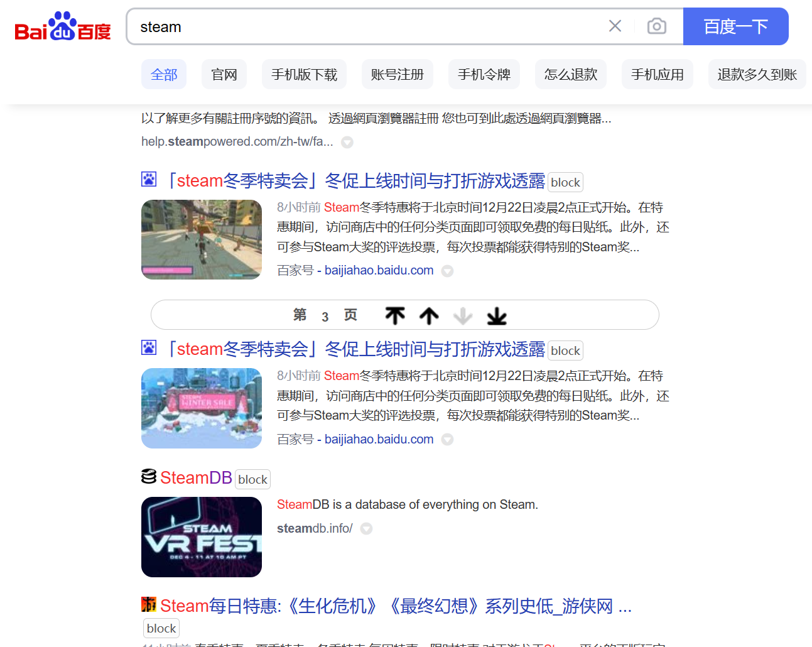
Task: Click the 百度一下 search button
Action: tap(735, 26)
